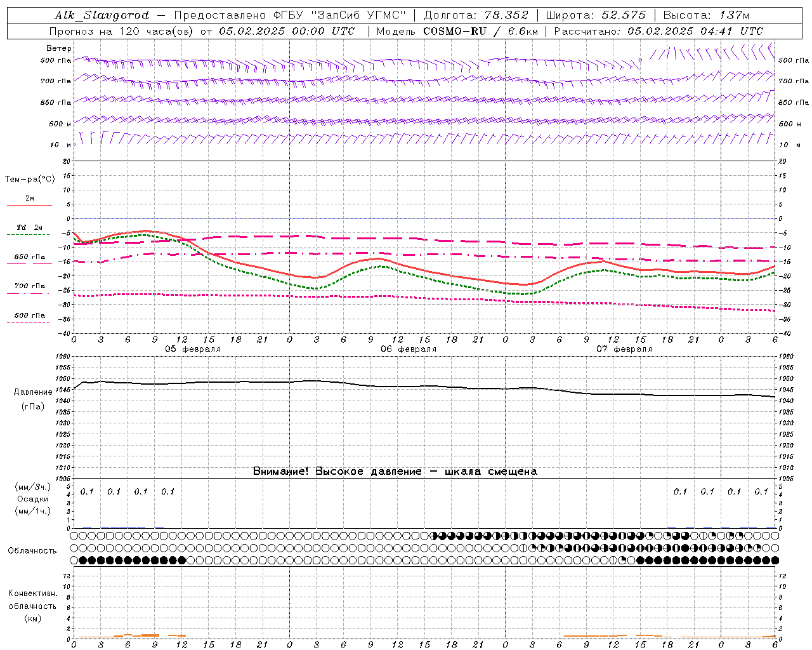Click the '07 февраля' date label
Screen dimensions: 812x650
pos(624,349)
